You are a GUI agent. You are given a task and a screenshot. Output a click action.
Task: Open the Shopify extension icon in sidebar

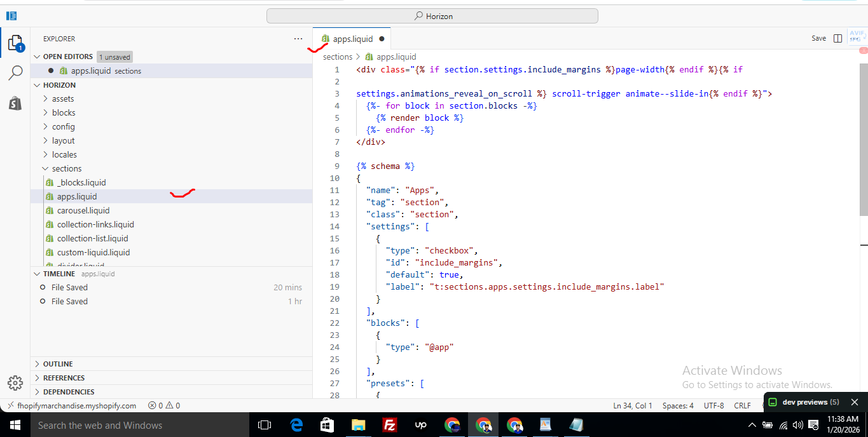point(15,103)
